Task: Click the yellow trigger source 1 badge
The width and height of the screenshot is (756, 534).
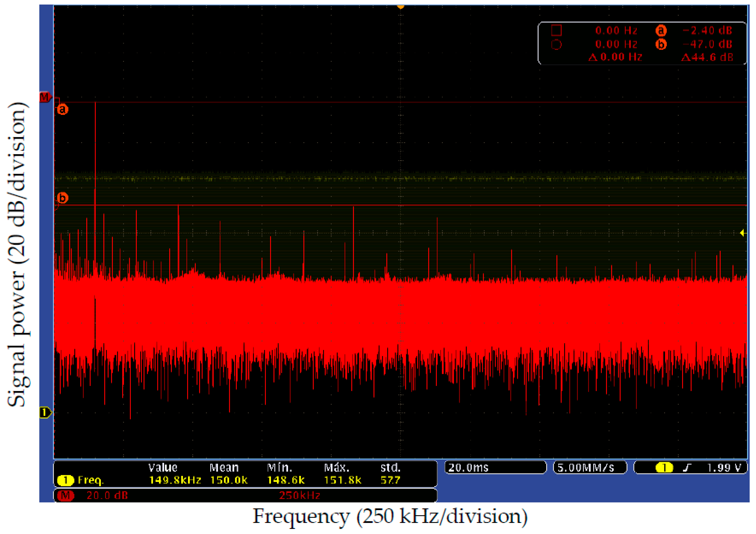Action: coord(664,468)
